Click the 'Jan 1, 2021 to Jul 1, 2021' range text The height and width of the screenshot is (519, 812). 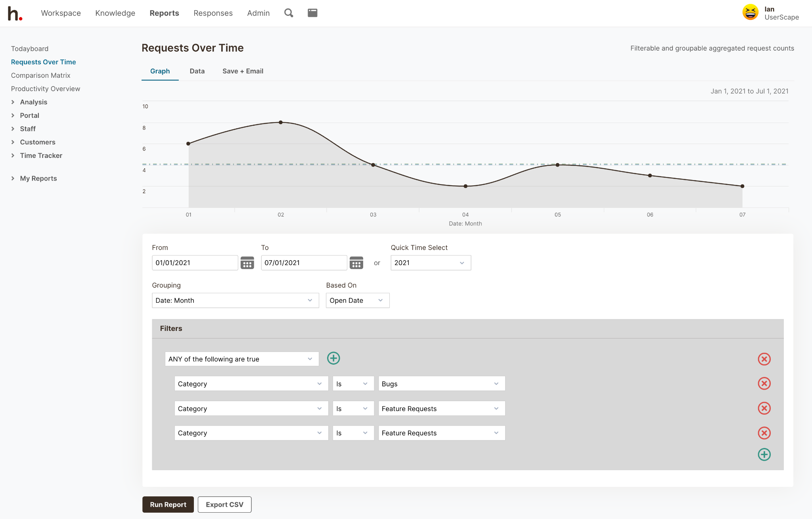[749, 91]
